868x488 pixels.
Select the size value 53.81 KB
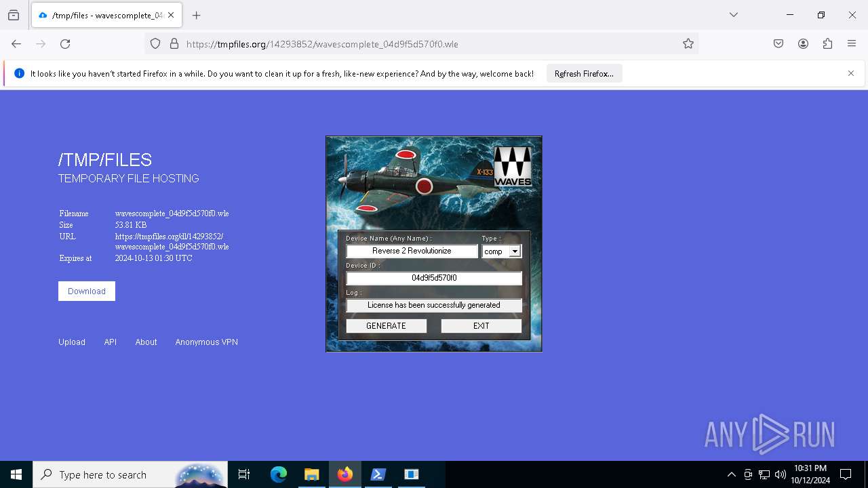point(131,225)
